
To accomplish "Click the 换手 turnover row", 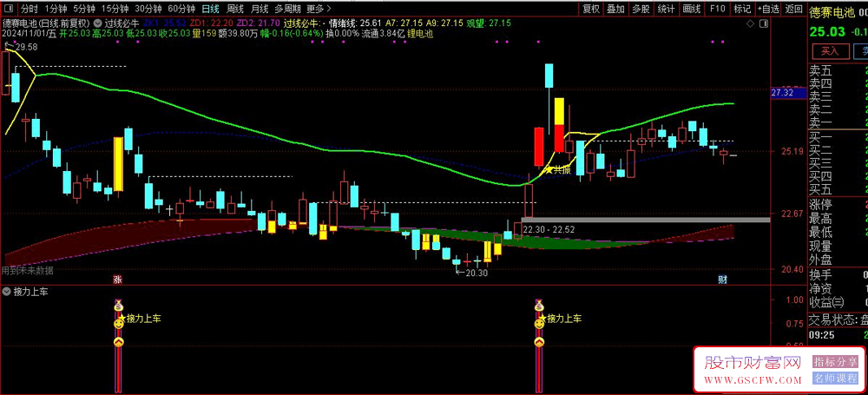I will (x=838, y=274).
